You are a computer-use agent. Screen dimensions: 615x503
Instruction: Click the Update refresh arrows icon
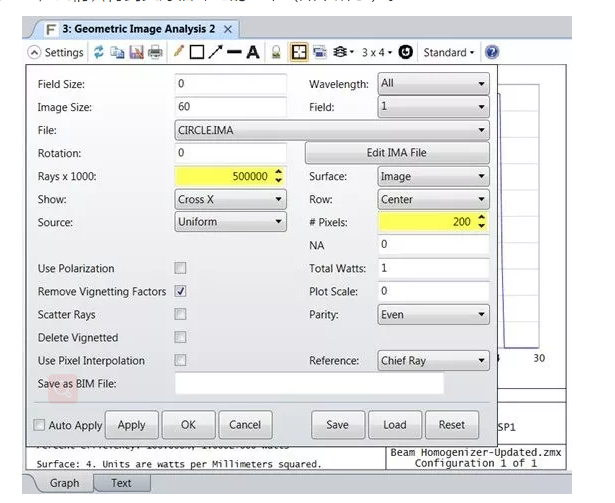click(98, 52)
